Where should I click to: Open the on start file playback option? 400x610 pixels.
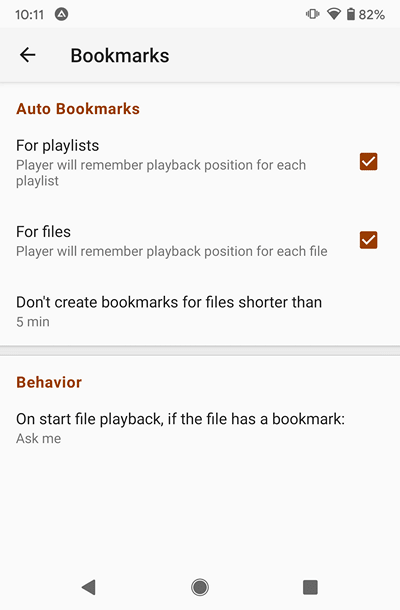coord(200,428)
